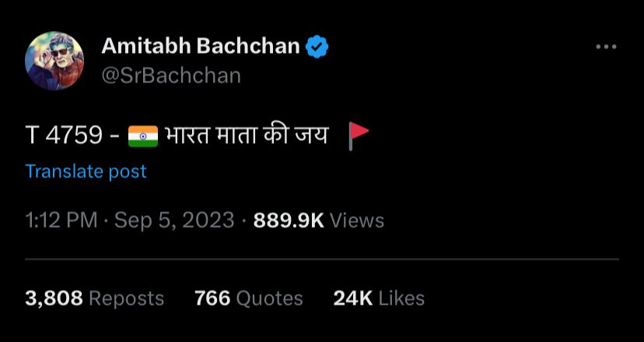
Task: Click the Reposts label
Action: [127, 299]
